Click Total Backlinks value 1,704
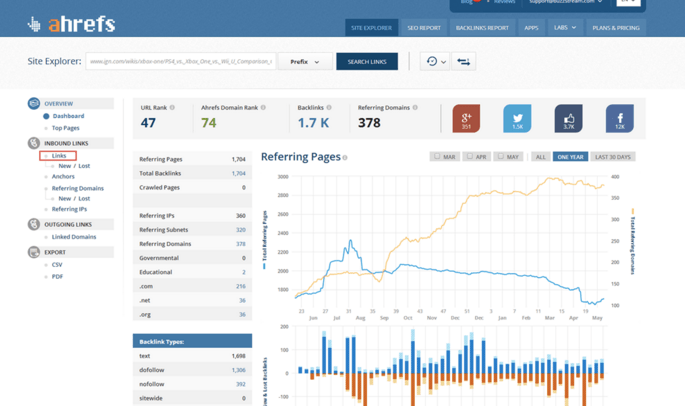 point(239,173)
